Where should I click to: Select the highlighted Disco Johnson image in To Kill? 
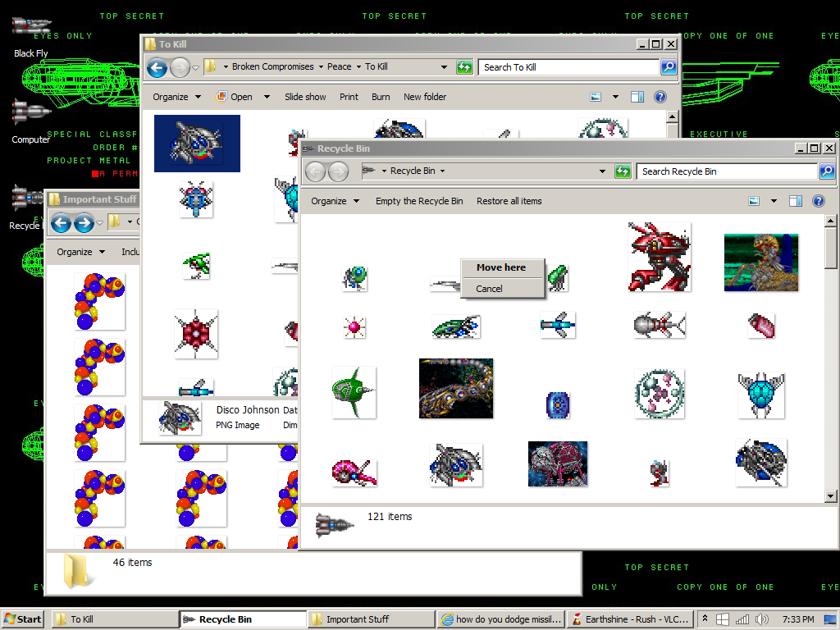197,144
